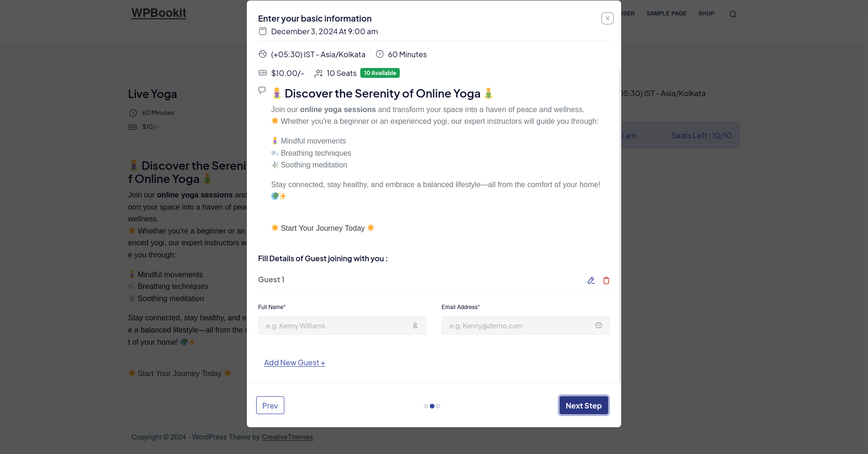Click the comment bubble description icon
The height and width of the screenshot is (454, 868).
262,90
